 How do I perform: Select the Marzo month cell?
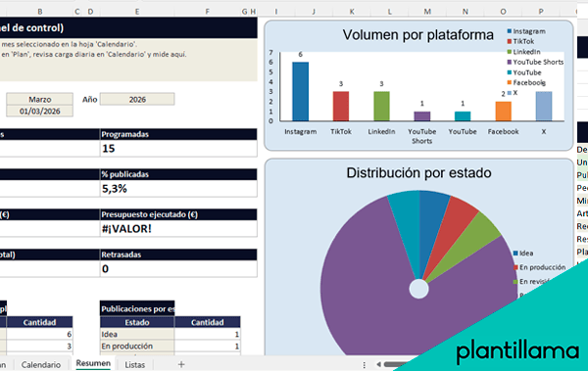40,99
